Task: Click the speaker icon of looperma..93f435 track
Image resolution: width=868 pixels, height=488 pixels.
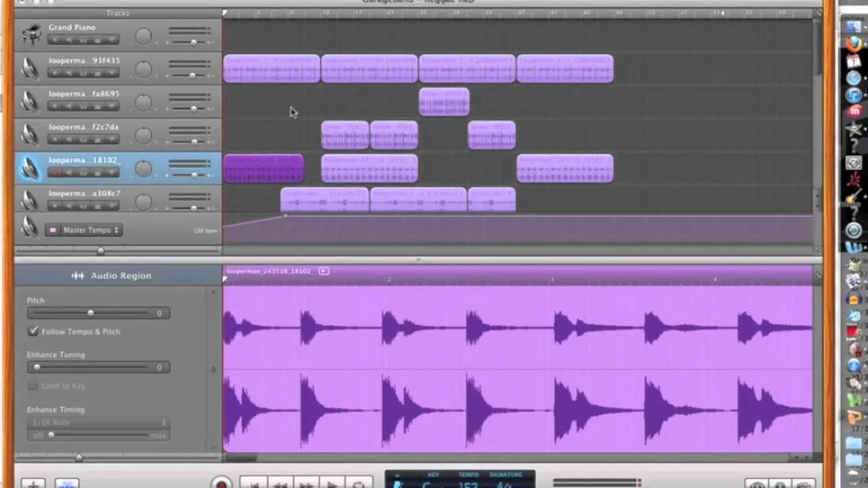Action: 30,68
